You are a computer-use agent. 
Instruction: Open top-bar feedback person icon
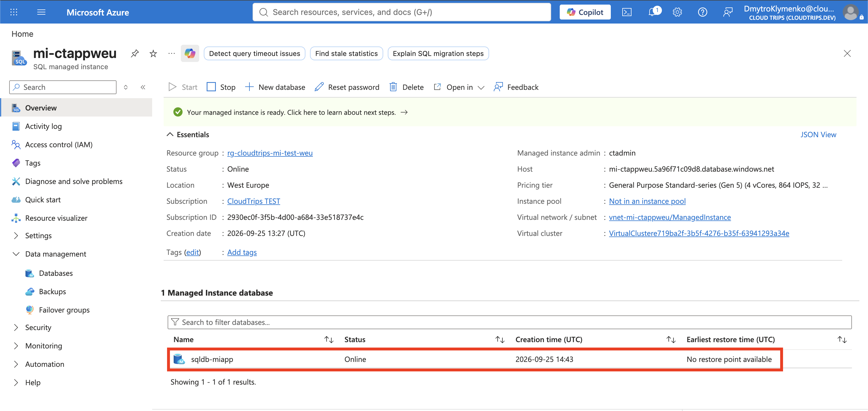click(727, 12)
